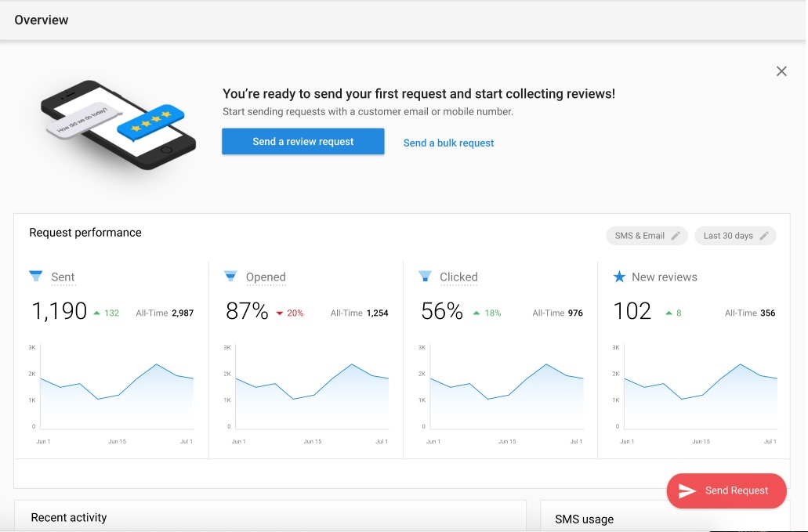Image resolution: width=808 pixels, height=532 pixels.
Task: Click pencil icon on Last 30 days chip
Action: [x=764, y=236]
